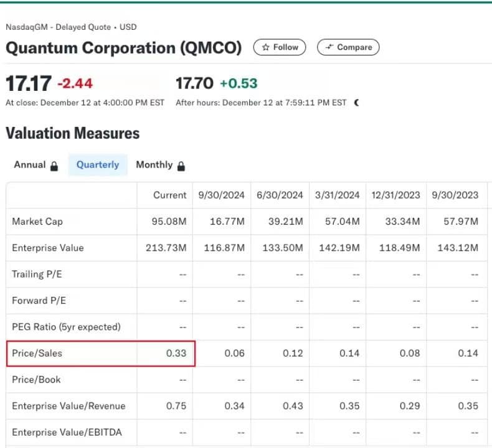Select the Annual tab
This screenshot has width=492, height=448.
pos(30,165)
